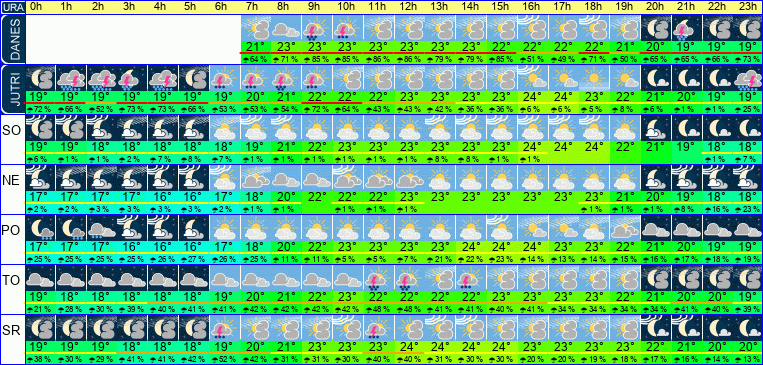The height and width of the screenshot is (365, 763).
Task: Click the JUTRI 1h night thunderstorm icon
Action: point(71,78)
